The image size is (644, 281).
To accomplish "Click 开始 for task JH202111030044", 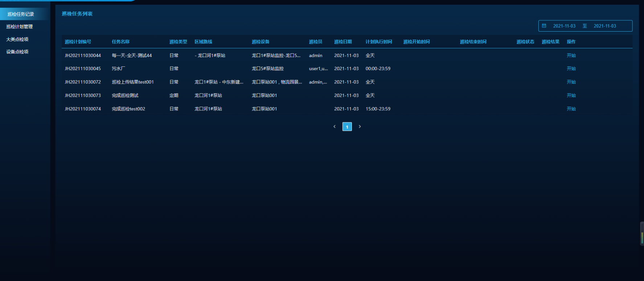I will (x=571, y=56).
